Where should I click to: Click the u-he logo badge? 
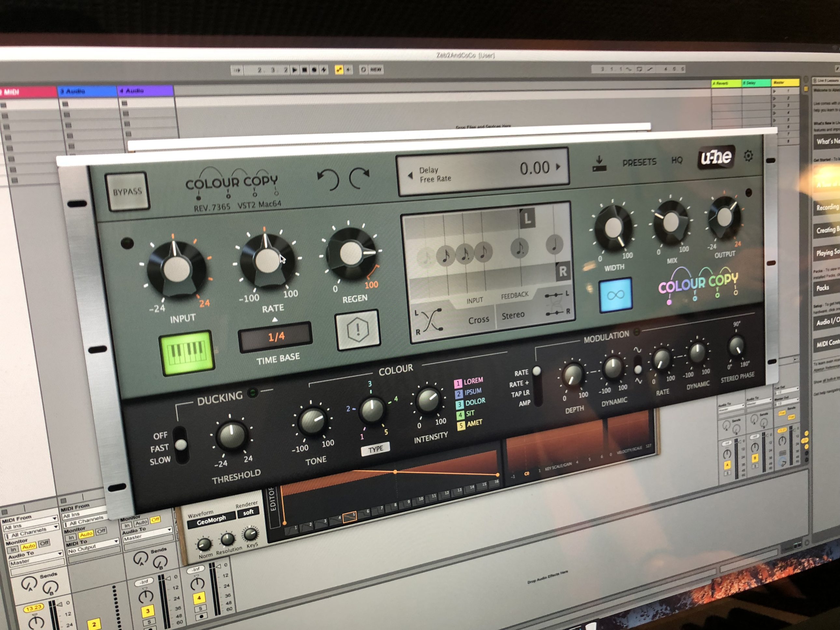coord(716,157)
